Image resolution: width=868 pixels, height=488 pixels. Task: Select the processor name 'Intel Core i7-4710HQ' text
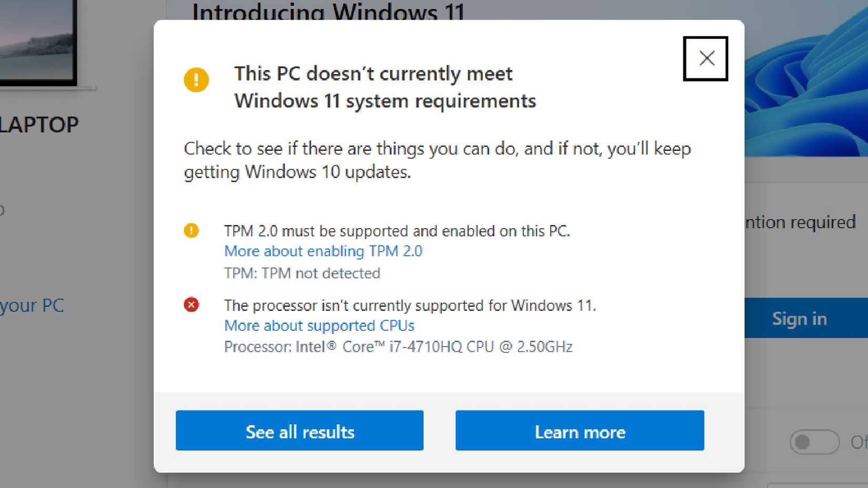tap(398, 347)
